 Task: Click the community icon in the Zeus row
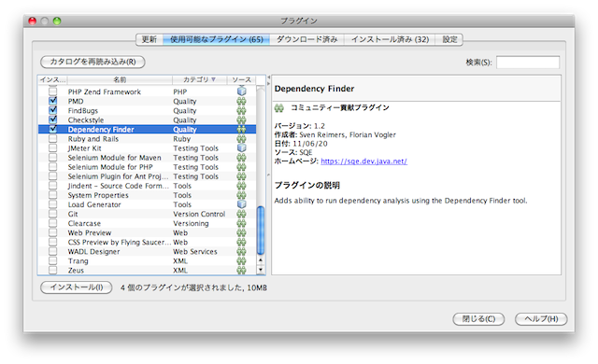click(x=241, y=270)
